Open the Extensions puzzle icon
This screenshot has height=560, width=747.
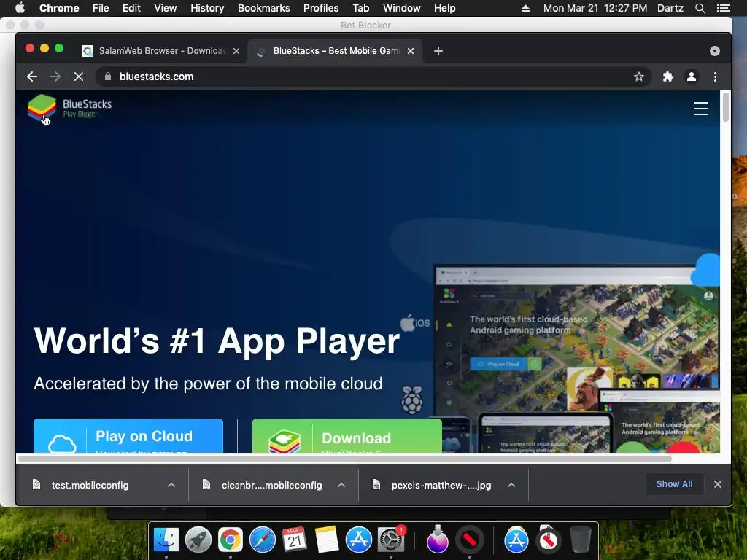(668, 77)
